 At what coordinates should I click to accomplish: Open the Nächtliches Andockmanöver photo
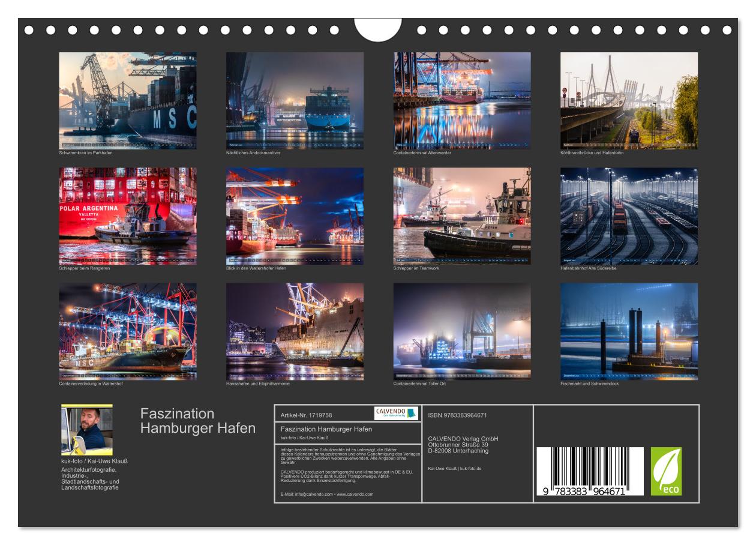click(x=295, y=100)
